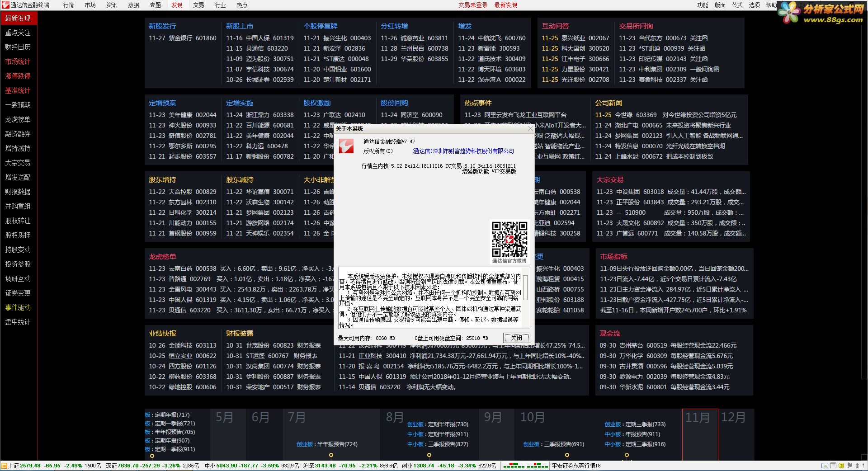This screenshot has height=471, width=868.
Task: Click 景兴纸业 002067 under 互动问答
Action: pyautogui.click(x=576, y=38)
